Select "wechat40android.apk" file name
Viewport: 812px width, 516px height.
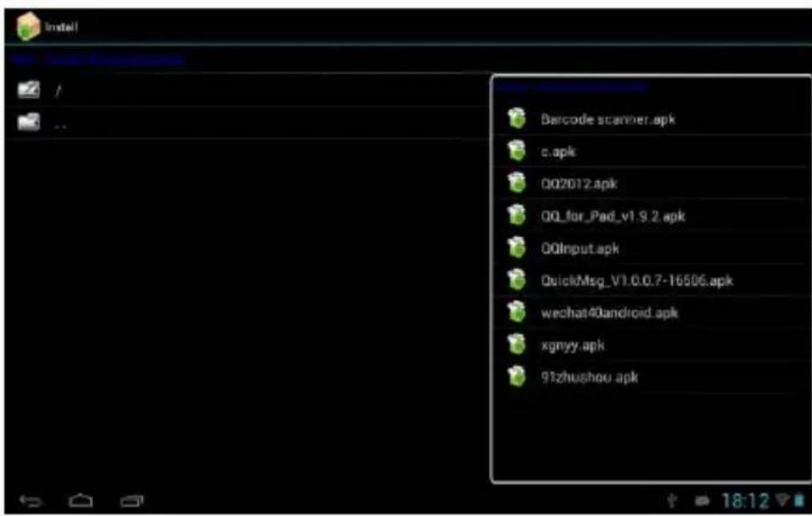coord(610,313)
